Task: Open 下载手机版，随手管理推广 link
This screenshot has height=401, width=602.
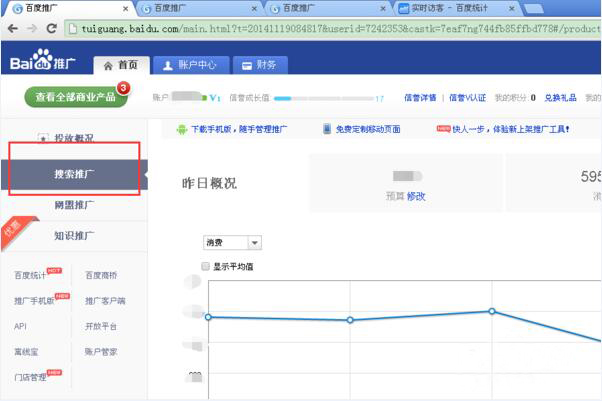Action: point(239,129)
